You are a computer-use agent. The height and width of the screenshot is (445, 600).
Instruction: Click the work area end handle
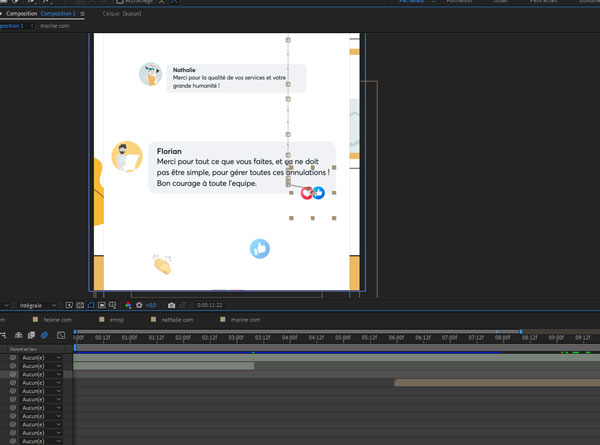[521, 331]
